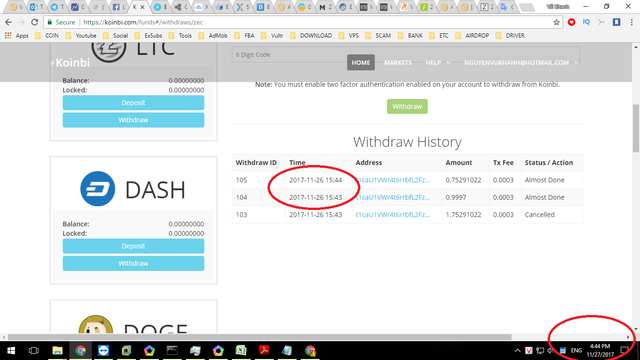
Task: Open File Explorer from the taskbar
Action: pos(58,351)
